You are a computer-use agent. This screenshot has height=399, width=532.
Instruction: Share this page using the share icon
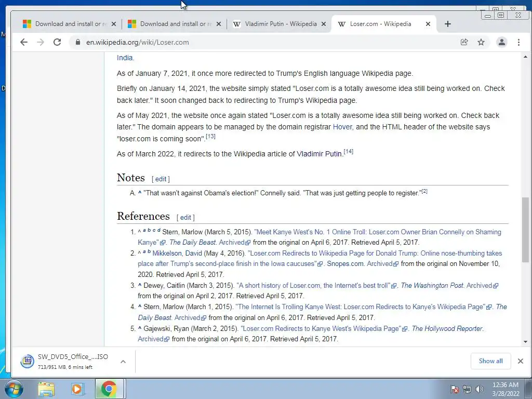464,42
